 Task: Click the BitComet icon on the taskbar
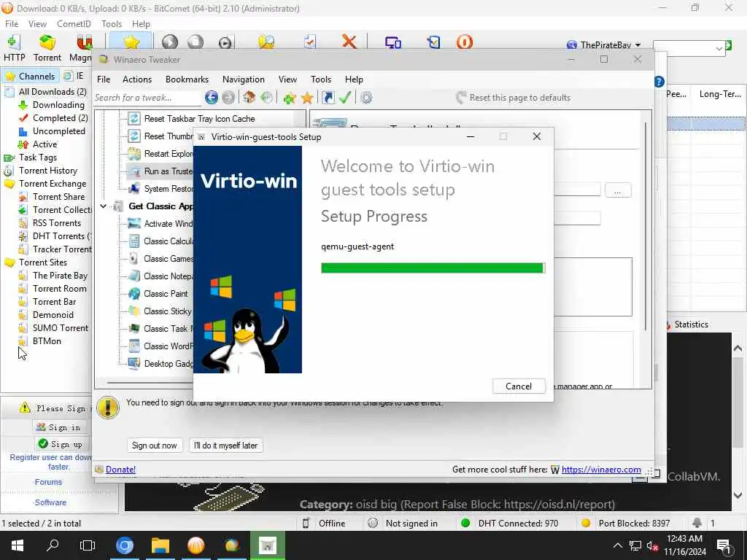point(196,545)
